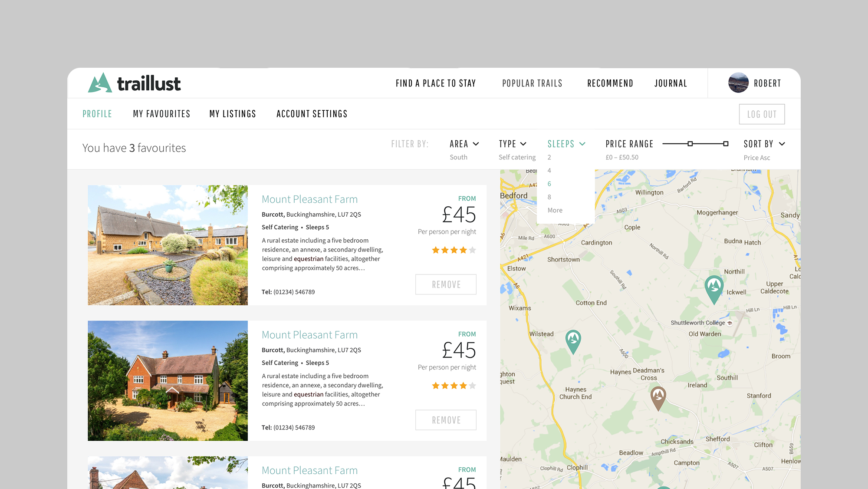Open first Mount Pleasant Farm title link
Viewport: 868px width, 489px height.
pos(309,199)
